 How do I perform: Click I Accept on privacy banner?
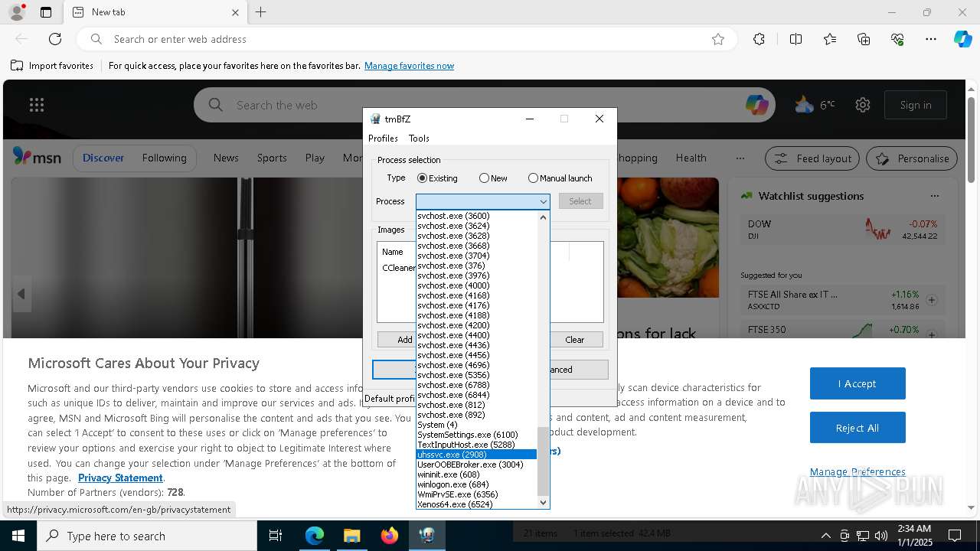(x=857, y=383)
